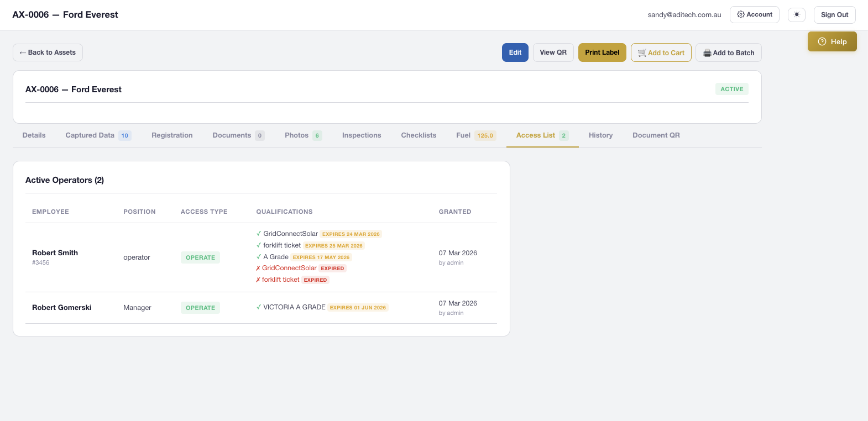
Task: Select the Checklists tab
Action: (x=419, y=135)
